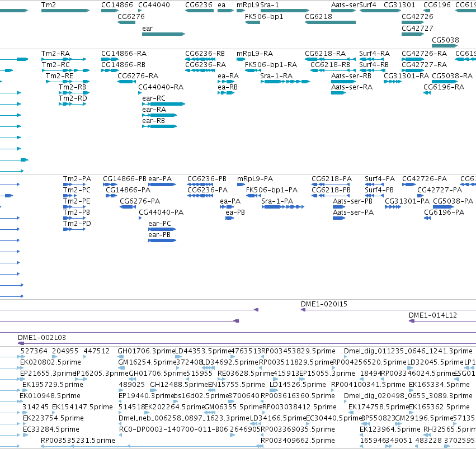Screen dimensions: 476x449
Task: Click the "mRpL9-RA" transcript label
Action: 255,54
